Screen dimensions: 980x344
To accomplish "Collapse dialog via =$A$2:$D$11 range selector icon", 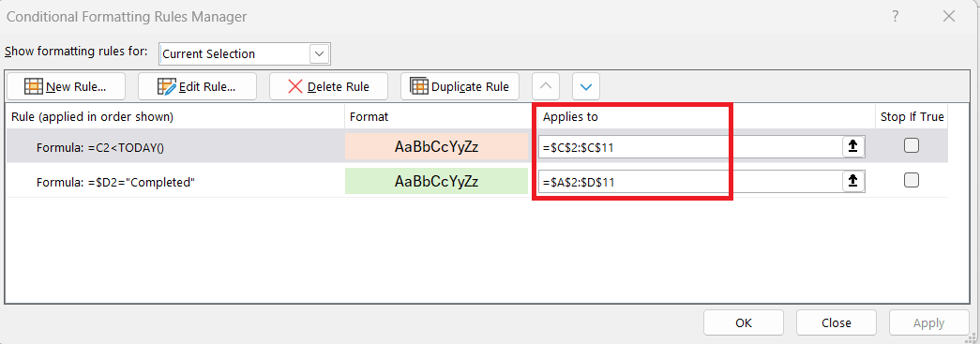I will point(853,181).
